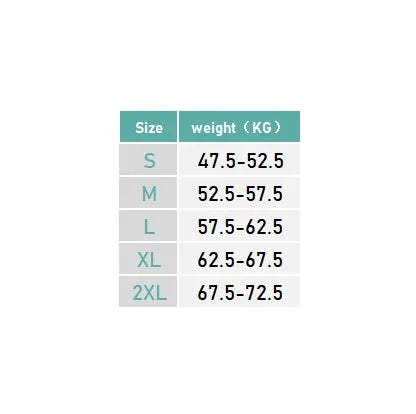Click the teal XL label
Screen dimensions: 416x414
tap(149, 260)
